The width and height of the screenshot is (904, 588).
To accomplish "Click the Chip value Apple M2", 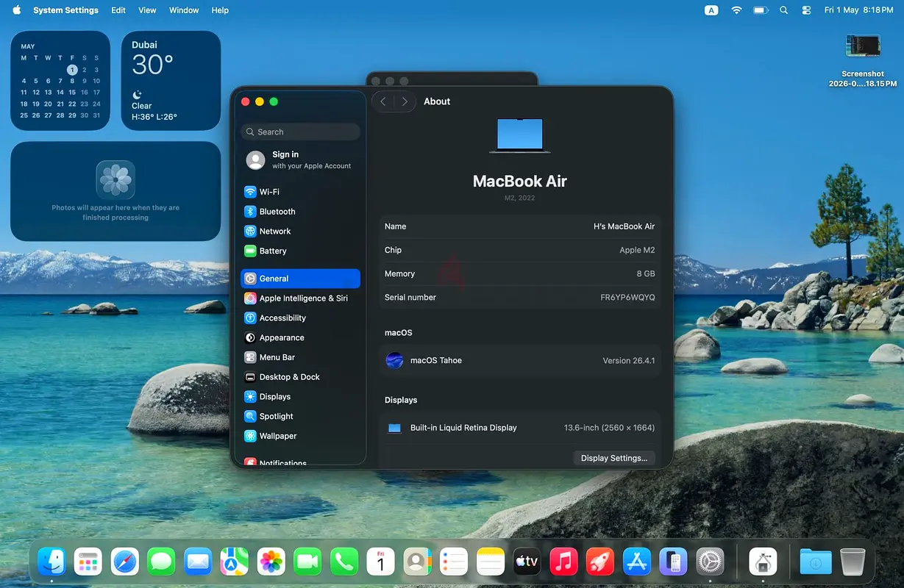I will (x=637, y=250).
